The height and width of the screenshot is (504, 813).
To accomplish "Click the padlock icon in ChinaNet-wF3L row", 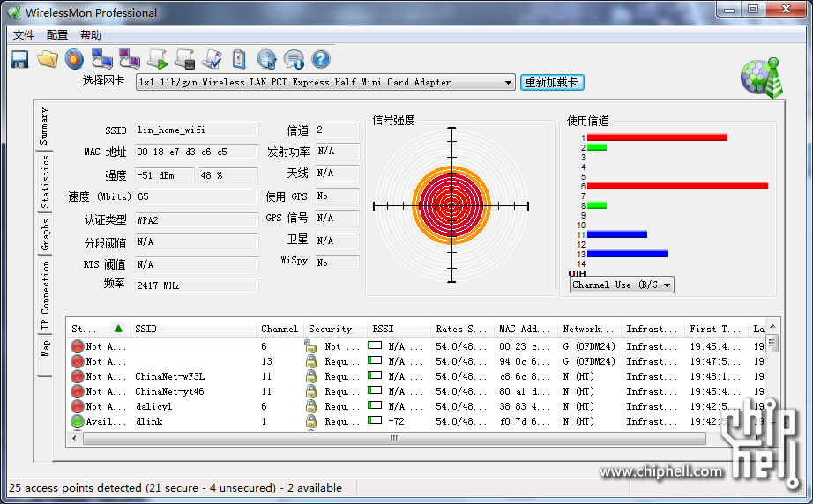I will click(x=311, y=376).
